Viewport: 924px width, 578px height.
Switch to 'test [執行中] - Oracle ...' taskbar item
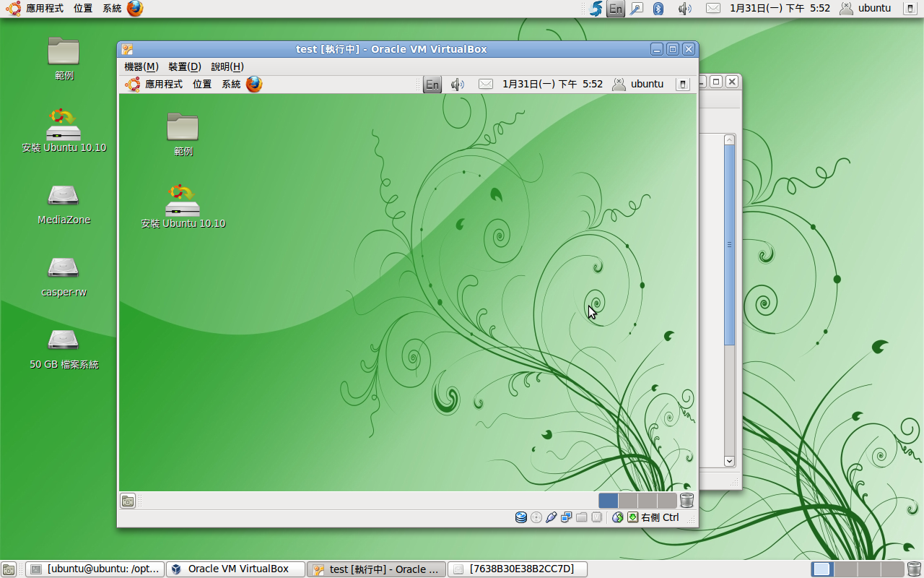point(376,569)
